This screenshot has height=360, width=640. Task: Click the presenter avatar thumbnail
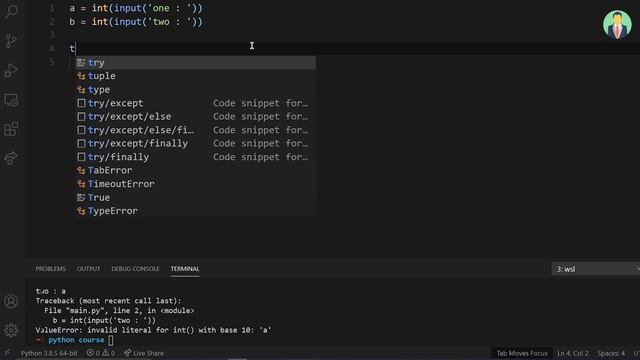617,24
